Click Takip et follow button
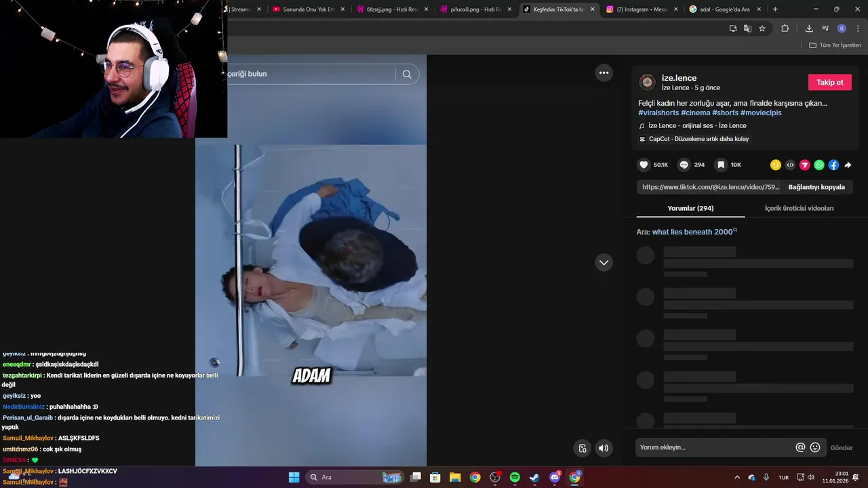This screenshot has width=868, height=488. [829, 82]
